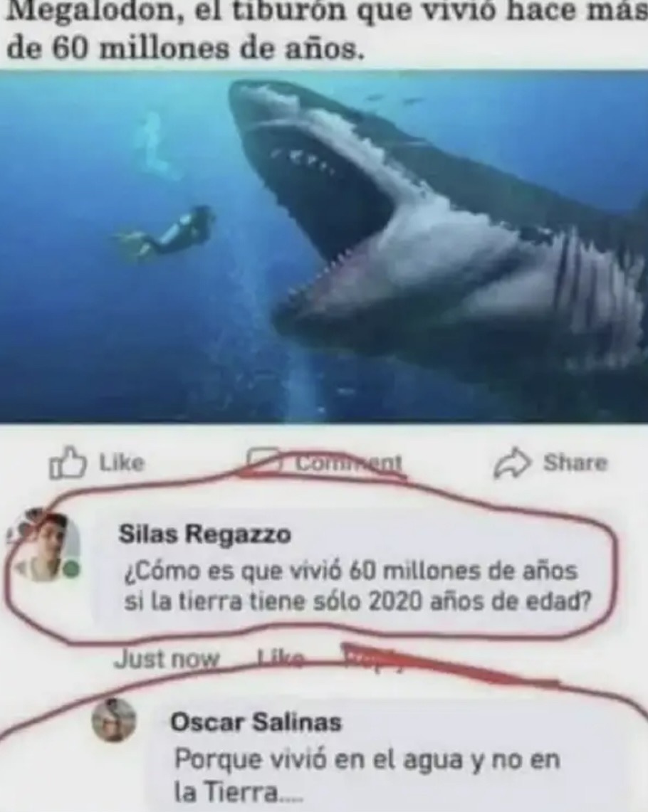Like Silas Regazzo's comment via its Like link
The width and height of the screenshot is (648, 812).
(281, 659)
